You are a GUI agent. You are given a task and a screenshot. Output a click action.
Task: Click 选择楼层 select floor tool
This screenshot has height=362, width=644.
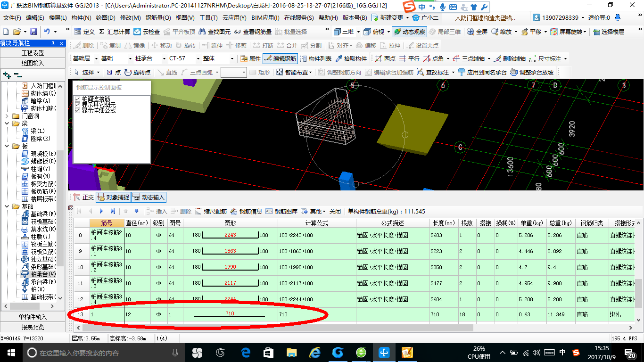[x=609, y=32]
